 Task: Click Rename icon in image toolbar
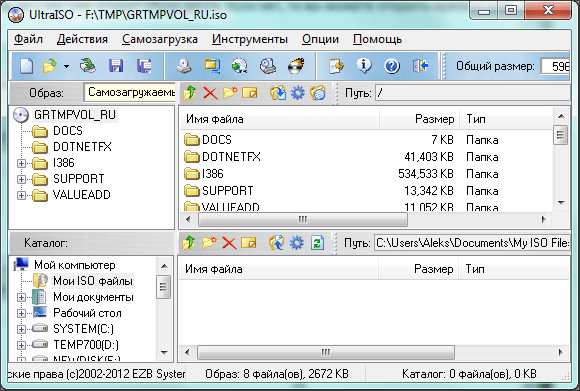coord(250,92)
